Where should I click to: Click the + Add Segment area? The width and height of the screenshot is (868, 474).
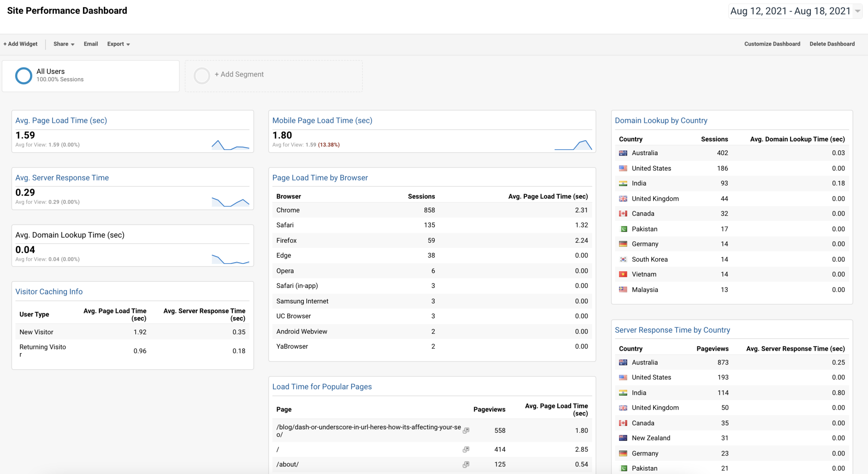coord(238,74)
